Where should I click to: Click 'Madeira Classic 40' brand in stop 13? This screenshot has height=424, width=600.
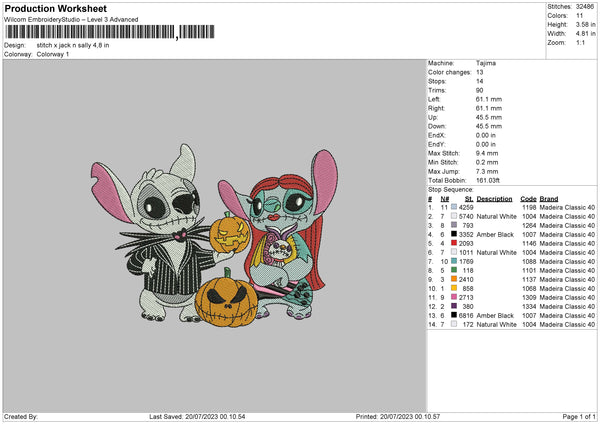click(x=567, y=316)
